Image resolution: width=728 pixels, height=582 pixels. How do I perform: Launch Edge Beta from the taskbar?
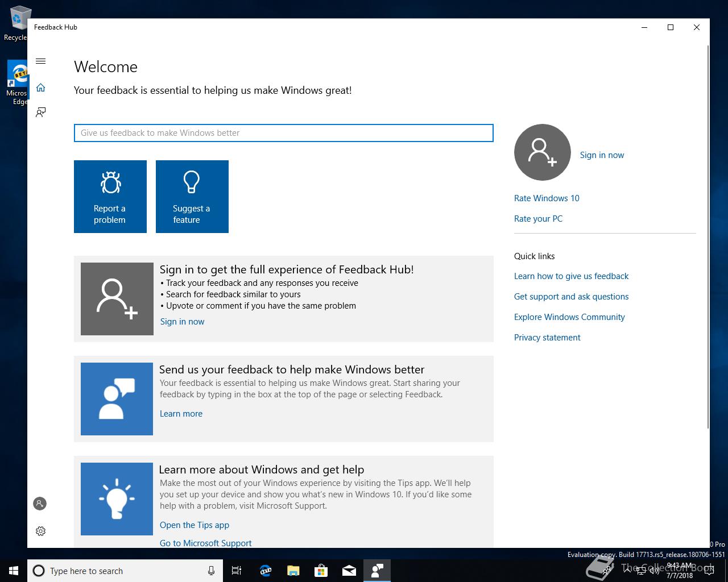(x=265, y=571)
